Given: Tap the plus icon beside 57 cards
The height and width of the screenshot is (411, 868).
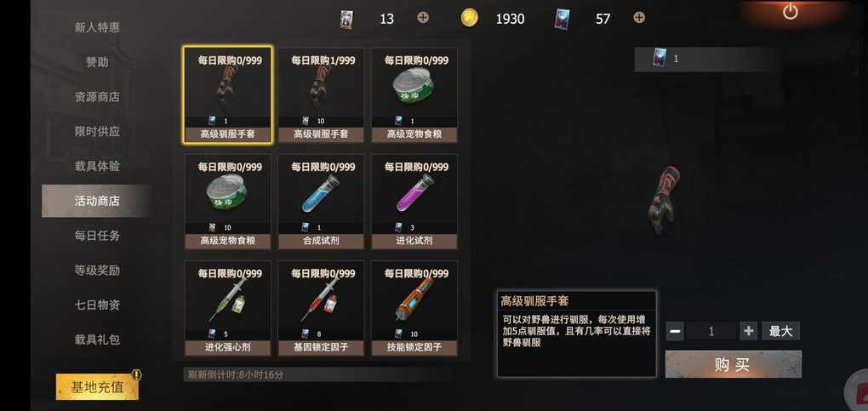Looking at the screenshot, I should point(639,18).
